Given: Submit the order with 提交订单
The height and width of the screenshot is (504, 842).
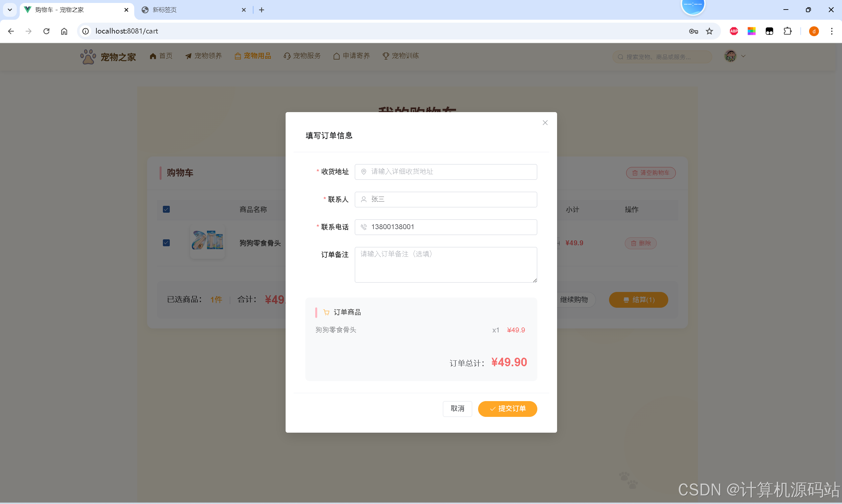Looking at the screenshot, I should pos(507,409).
